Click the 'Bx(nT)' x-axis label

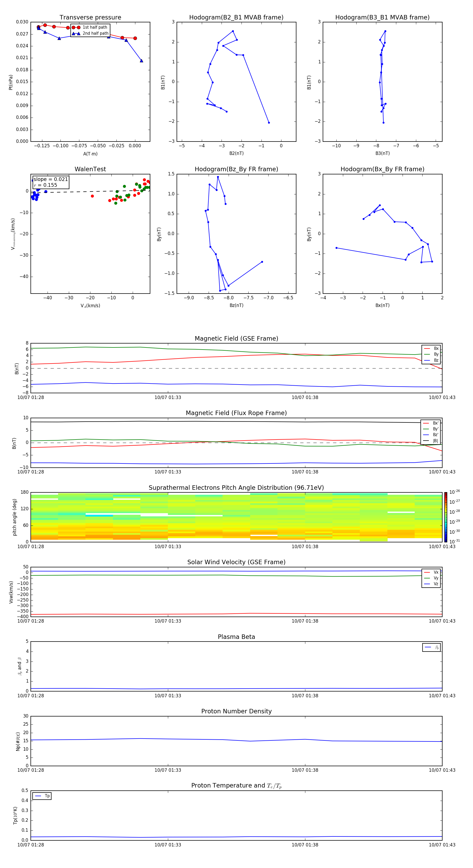pos(382,305)
